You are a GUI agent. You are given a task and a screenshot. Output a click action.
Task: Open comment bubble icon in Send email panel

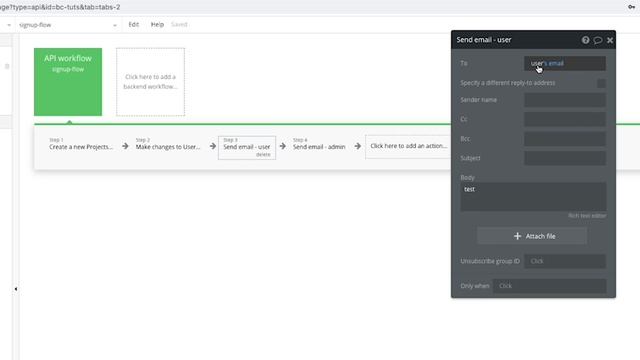(598, 40)
